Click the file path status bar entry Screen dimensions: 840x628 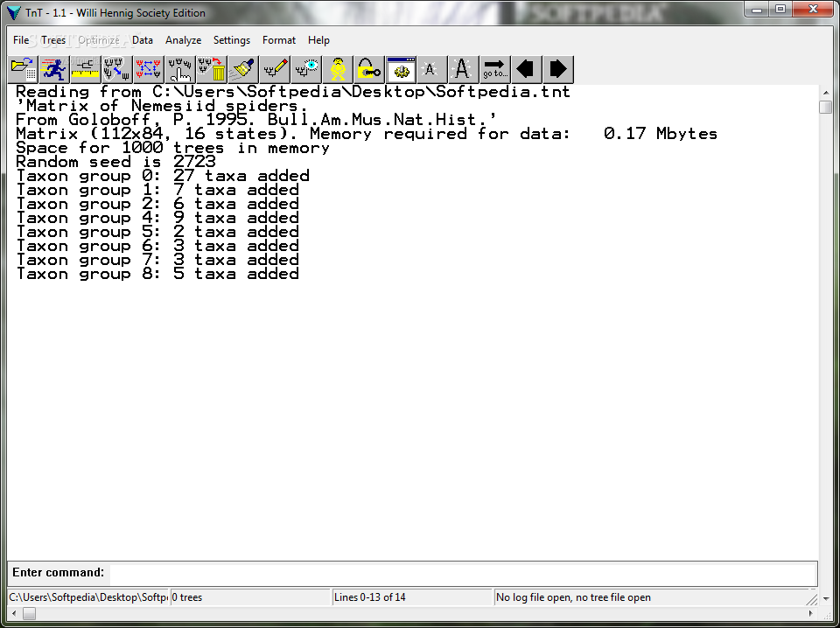[x=87, y=597]
